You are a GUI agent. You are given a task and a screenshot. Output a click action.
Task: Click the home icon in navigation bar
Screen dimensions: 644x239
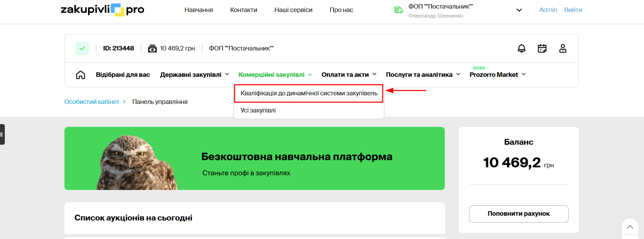click(x=81, y=75)
